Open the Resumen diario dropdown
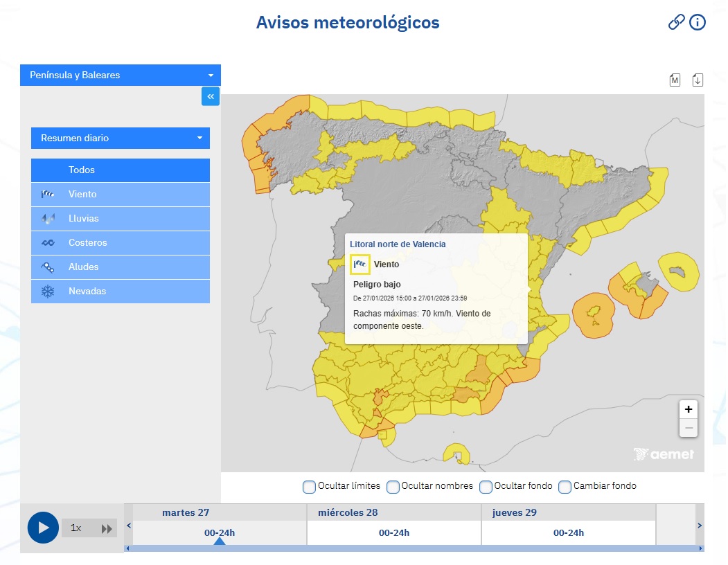Screen dimensions: 728x565 [120, 138]
